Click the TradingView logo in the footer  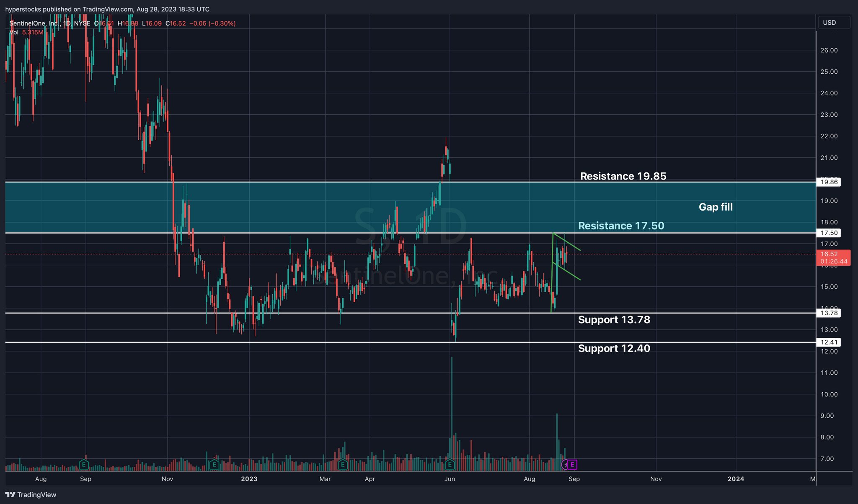[x=31, y=495]
